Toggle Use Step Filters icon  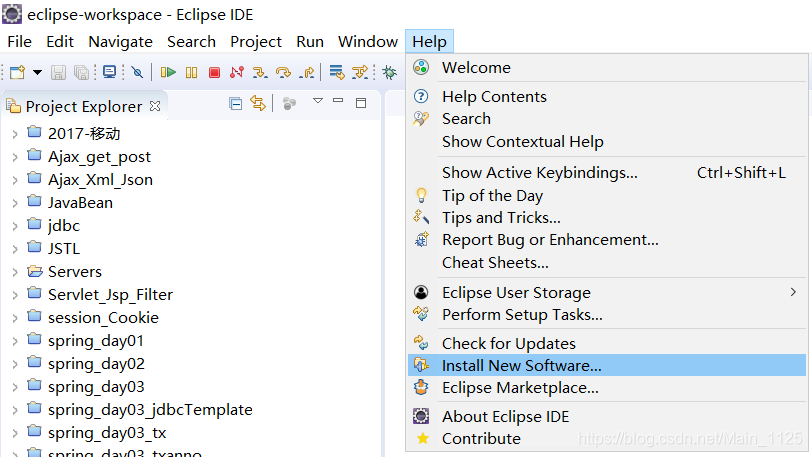coord(360,72)
